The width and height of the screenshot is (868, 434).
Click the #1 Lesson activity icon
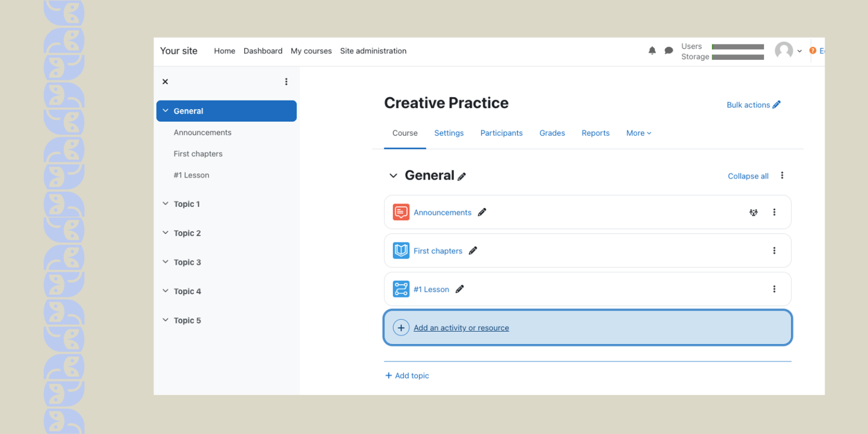[401, 289]
